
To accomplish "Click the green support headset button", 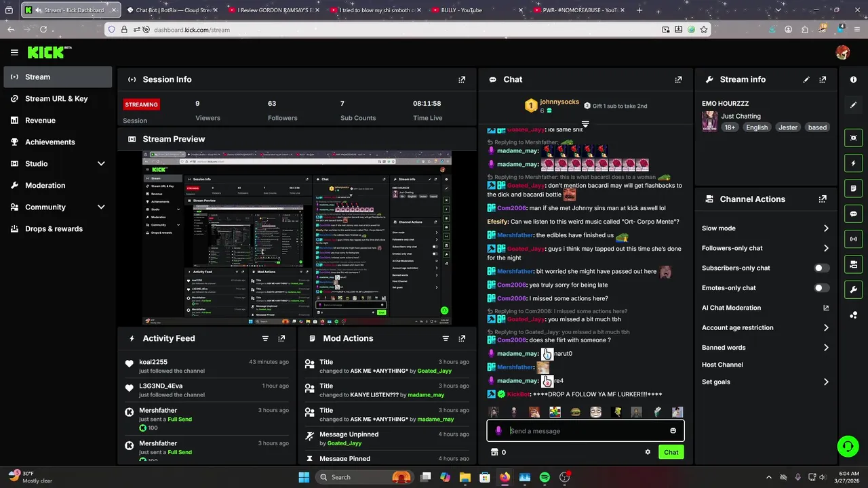I will pos(848,446).
